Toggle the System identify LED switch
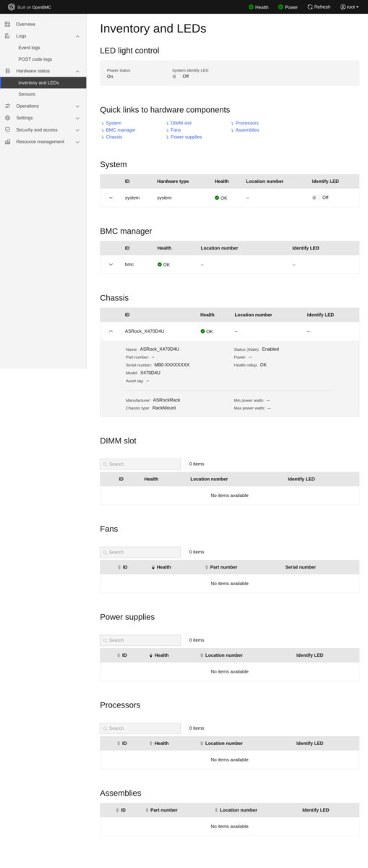The height and width of the screenshot is (868, 368). [x=176, y=76]
